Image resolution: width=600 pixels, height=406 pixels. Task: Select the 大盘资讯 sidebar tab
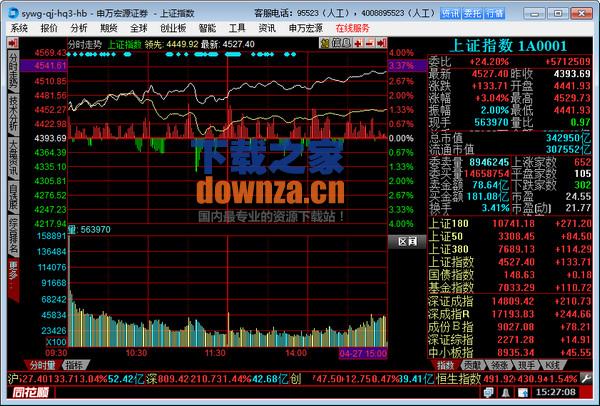12,160
